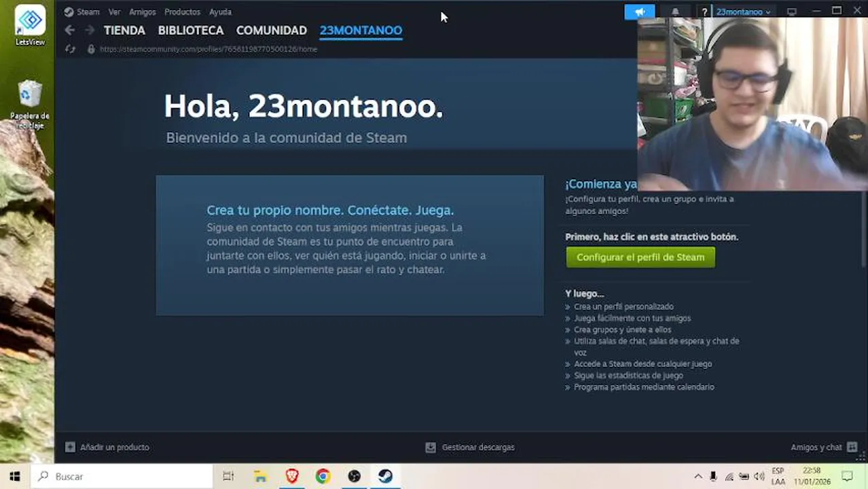Open the Papelera de reciclaje desktop icon
The height and width of the screenshot is (489, 868).
(x=30, y=104)
